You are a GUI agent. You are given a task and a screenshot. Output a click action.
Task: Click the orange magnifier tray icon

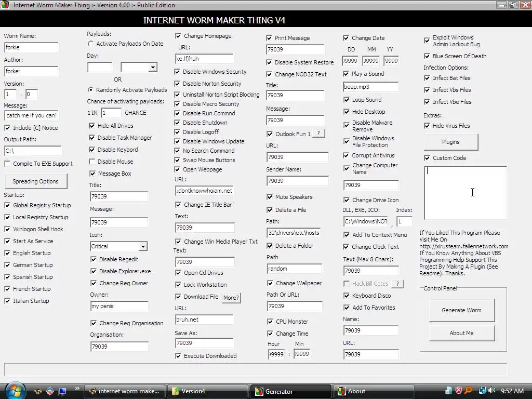468,391
